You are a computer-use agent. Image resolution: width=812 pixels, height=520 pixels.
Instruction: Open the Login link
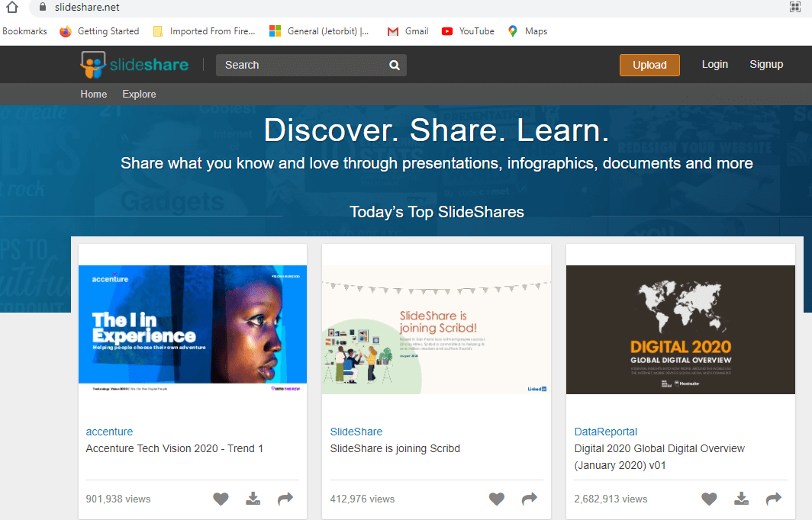[714, 64]
